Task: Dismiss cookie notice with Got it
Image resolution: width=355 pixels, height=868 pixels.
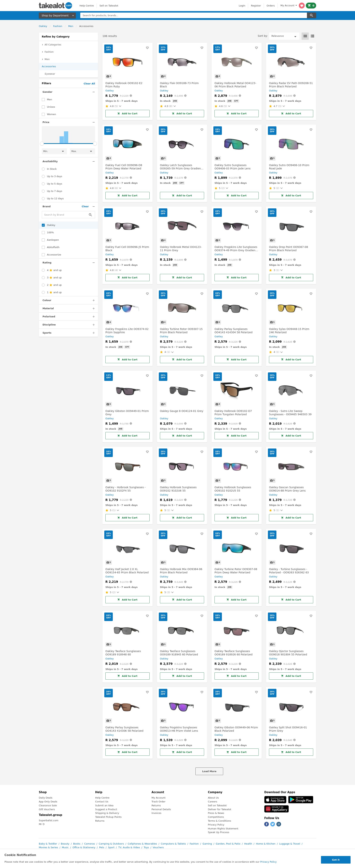Action: point(336,860)
